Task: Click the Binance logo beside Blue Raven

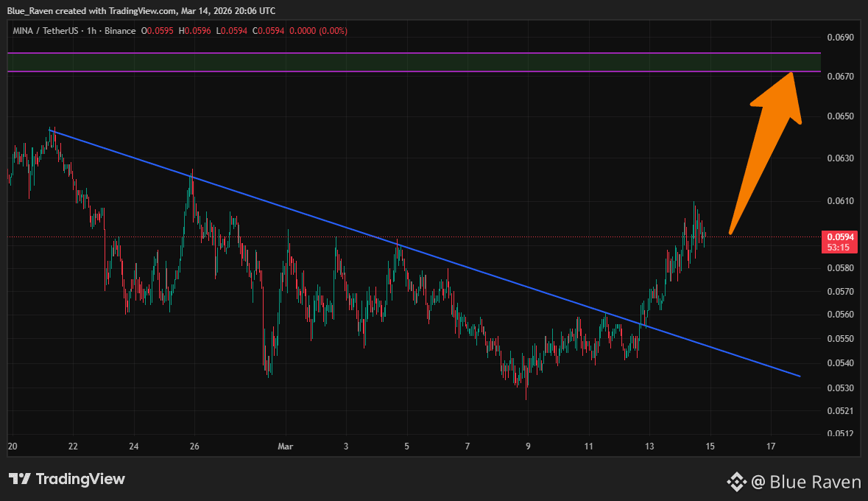Action: tap(737, 482)
